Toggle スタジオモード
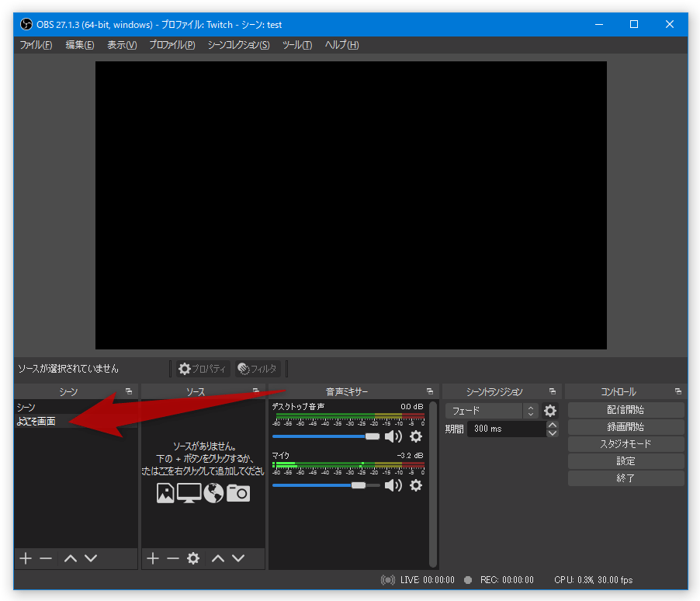This screenshot has height=601, width=700. click(x=626, y=443)
